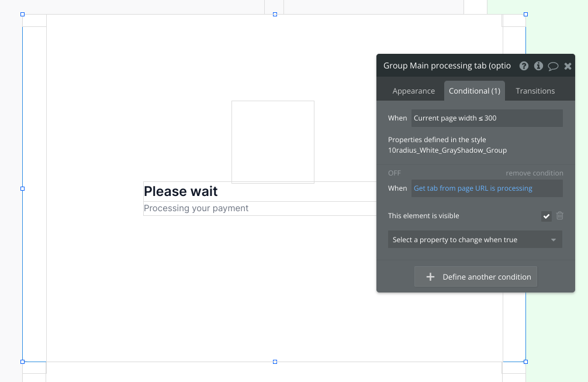Open the comments speech bubble icon
This screenshot has height=382, width=588.
tap(553, 66)
